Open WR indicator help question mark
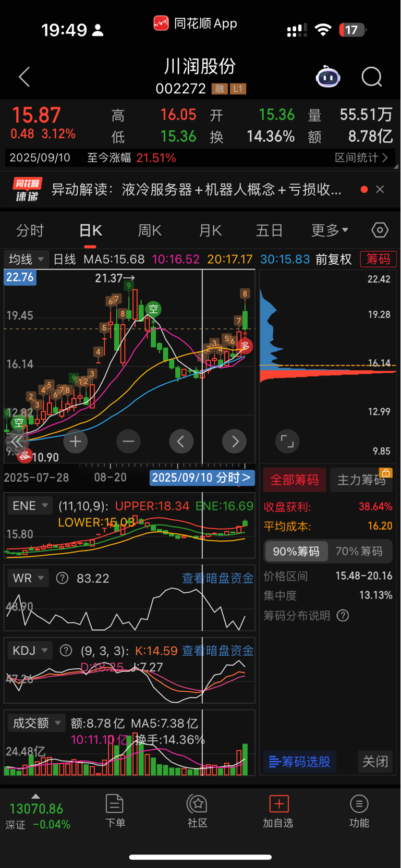The width and height of the screenshot is (401, 868). point(62,578)
